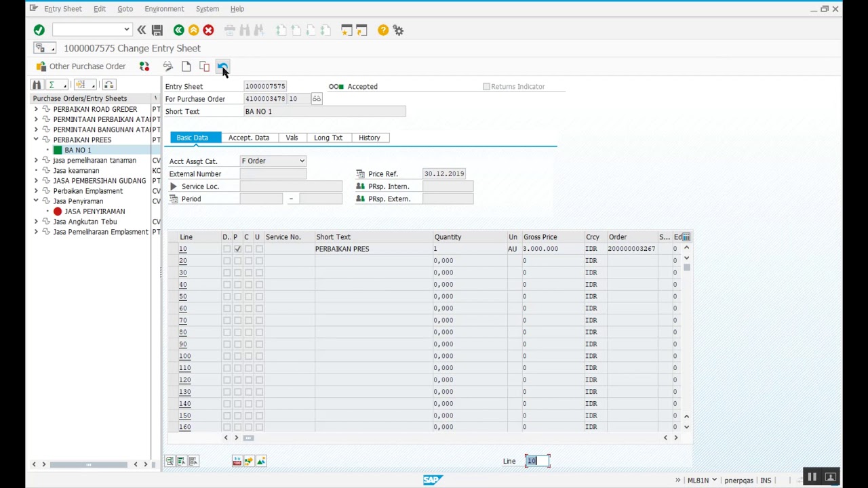Viewport: 868px width, 488px height.
Task: Click the Save diskette icon
Action: (x=157, y=30)
